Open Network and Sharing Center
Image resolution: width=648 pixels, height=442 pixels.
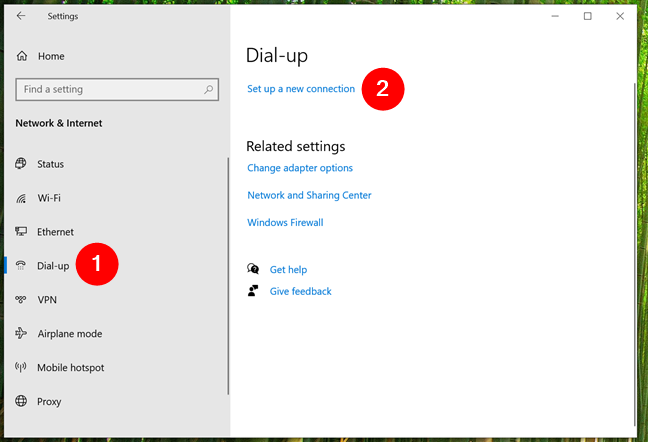click(x=309, y=195)
